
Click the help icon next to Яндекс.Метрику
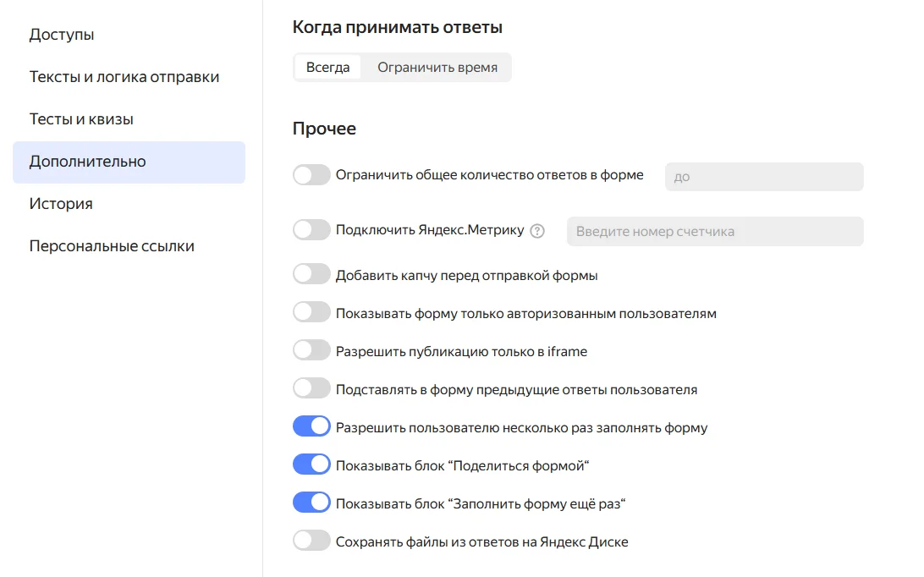[536, 231]
